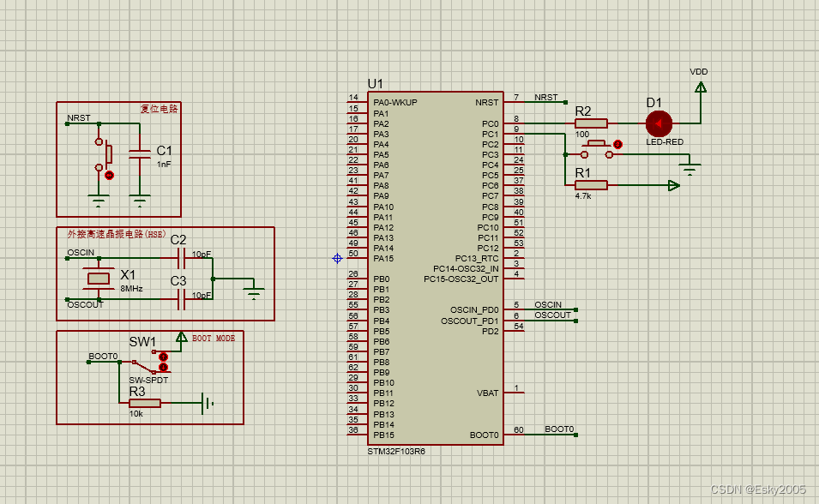Click the 100 value under R2

click(581, 135)
